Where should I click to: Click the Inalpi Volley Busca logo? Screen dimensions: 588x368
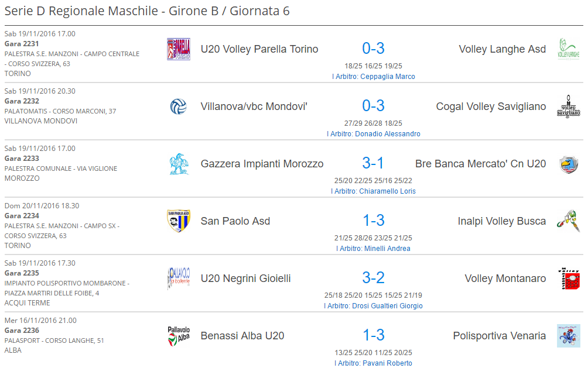[x=569, y=221]
